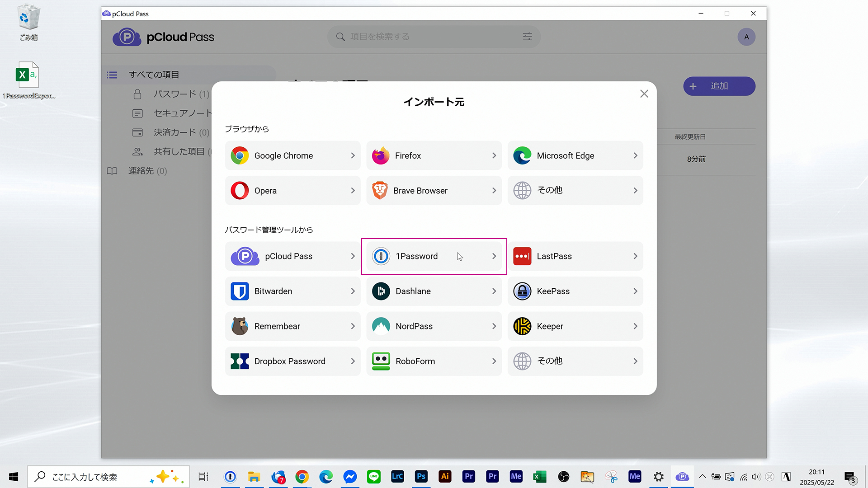Select 決済カード category in sidebar
Viewport: 868px width, 488px height.
click(172, 132)
